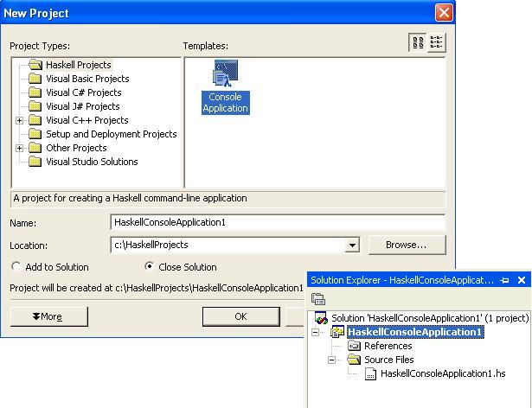
Task: Click the template description text
Action: 130,198
